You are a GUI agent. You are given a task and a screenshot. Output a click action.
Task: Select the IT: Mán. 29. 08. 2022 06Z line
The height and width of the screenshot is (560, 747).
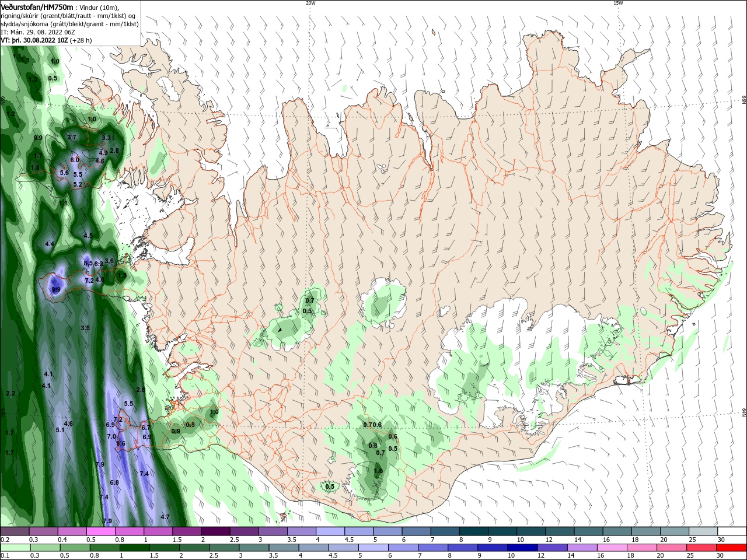click(x=37, y=32)
